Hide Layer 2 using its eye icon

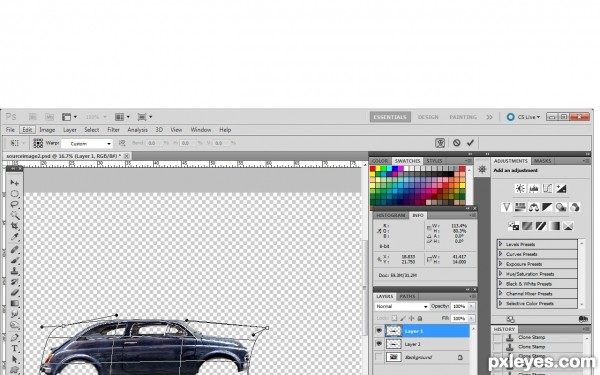click(x=379, y=344)
